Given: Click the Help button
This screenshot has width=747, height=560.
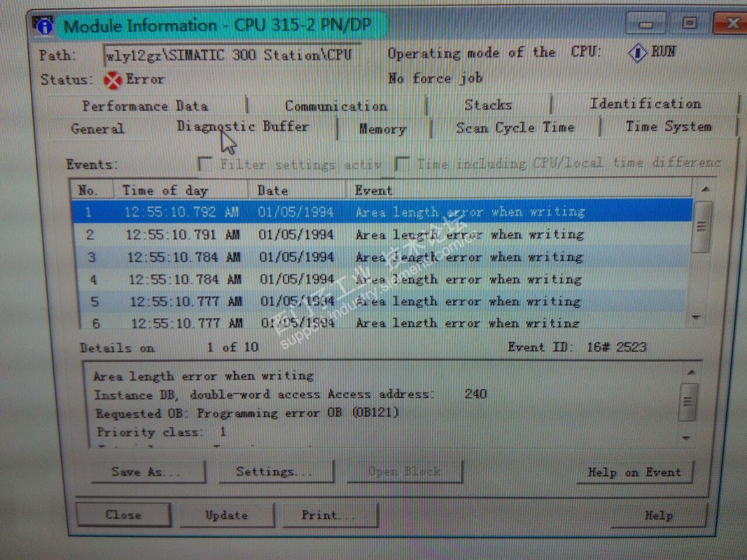Looking at the screenshot, I should click(x=658, y=516).
